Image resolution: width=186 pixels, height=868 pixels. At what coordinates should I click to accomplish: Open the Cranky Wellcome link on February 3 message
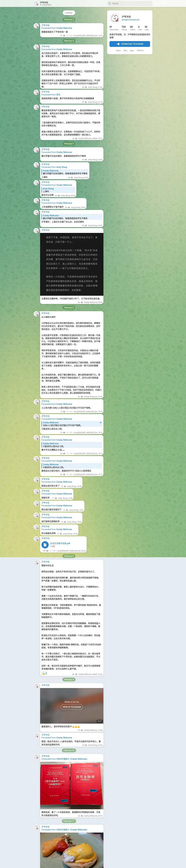tap(64, 28)
